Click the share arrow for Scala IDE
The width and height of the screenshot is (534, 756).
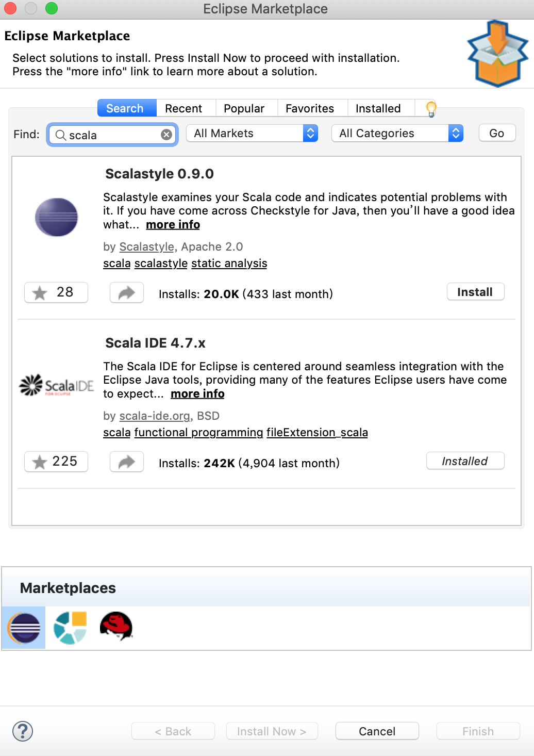(126, 462)
